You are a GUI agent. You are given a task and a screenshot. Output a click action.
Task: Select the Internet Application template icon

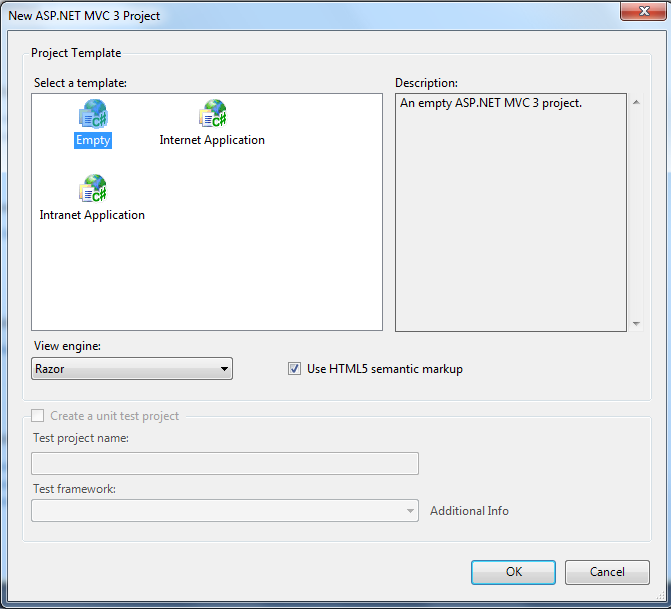[x=213, y=114]
